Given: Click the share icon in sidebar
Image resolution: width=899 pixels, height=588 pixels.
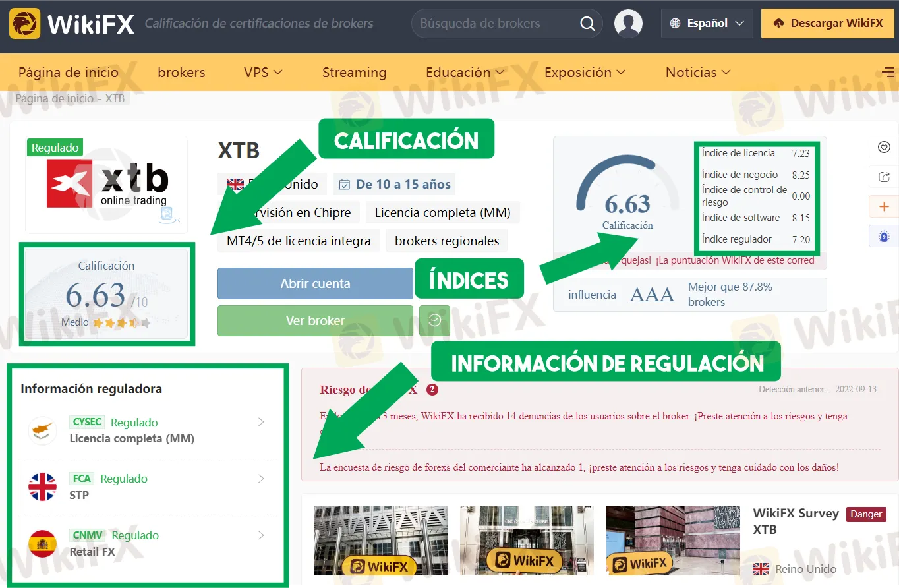Looking at the screenshot, I should click(x=884, y=177).
